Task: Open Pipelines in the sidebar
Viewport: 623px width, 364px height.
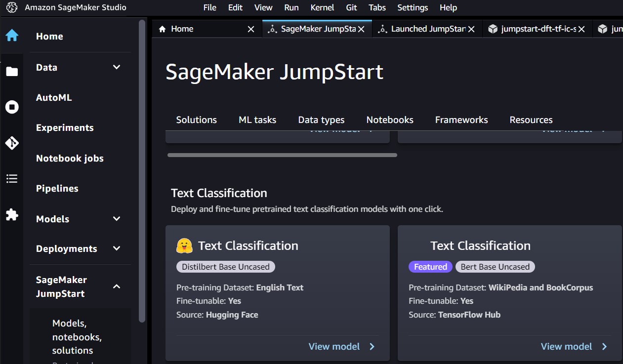Action: click(57, 189)
